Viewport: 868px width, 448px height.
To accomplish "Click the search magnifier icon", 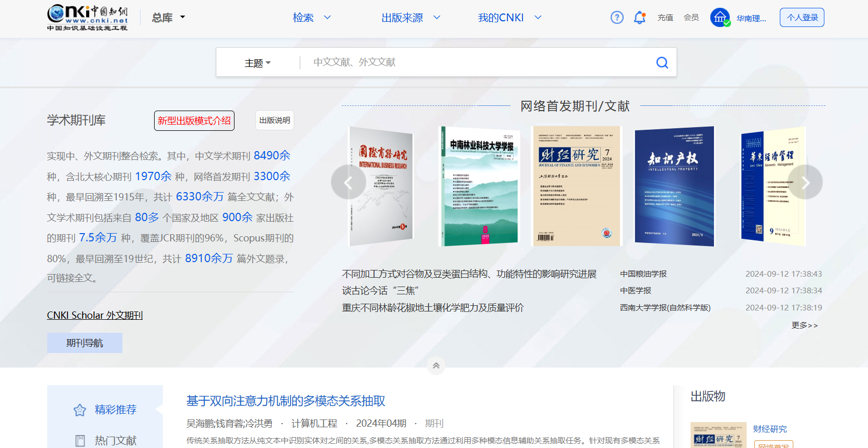I will [662, 62].
